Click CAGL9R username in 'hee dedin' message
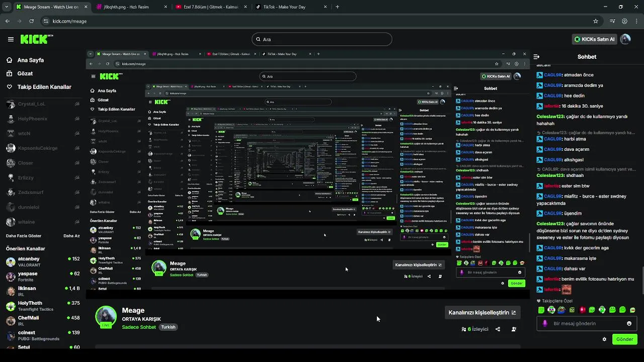 click(553, 96)
